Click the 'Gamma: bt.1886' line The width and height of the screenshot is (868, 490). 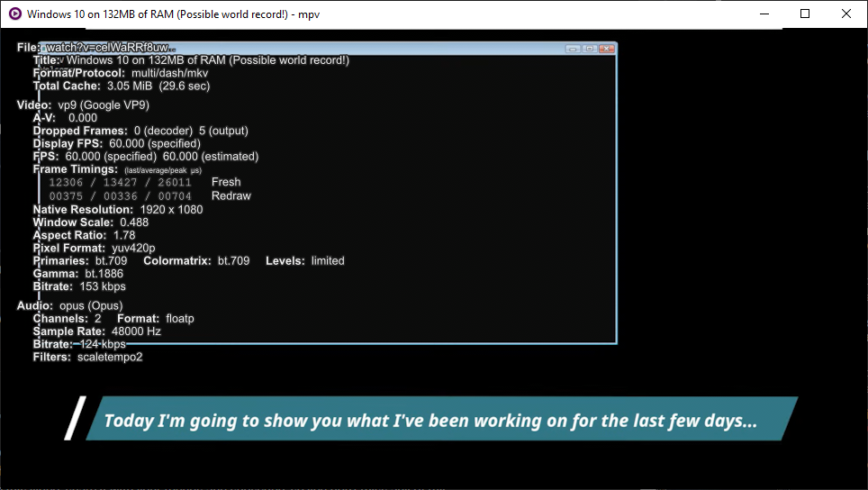click(78, 274)
